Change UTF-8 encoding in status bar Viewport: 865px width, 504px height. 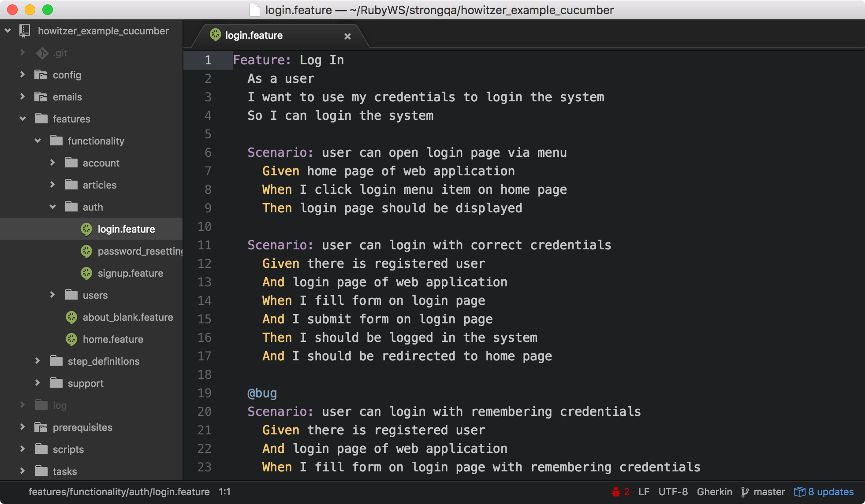[673, 492]
